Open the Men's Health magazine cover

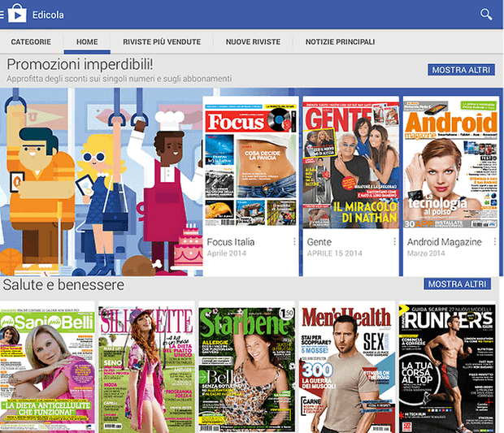coord(347,370)
